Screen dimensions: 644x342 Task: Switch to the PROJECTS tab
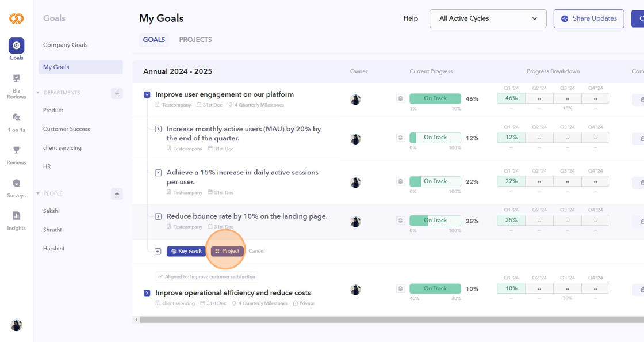click(195, 40)
